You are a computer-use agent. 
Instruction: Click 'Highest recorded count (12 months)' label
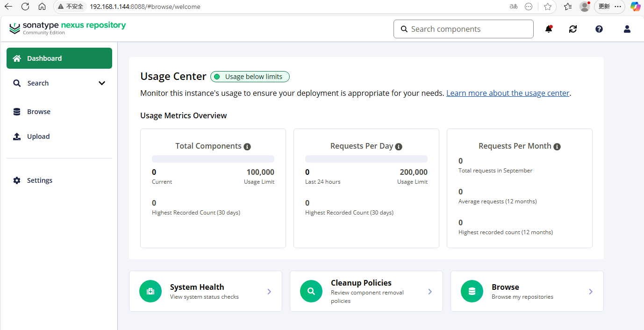click(506, 232)
